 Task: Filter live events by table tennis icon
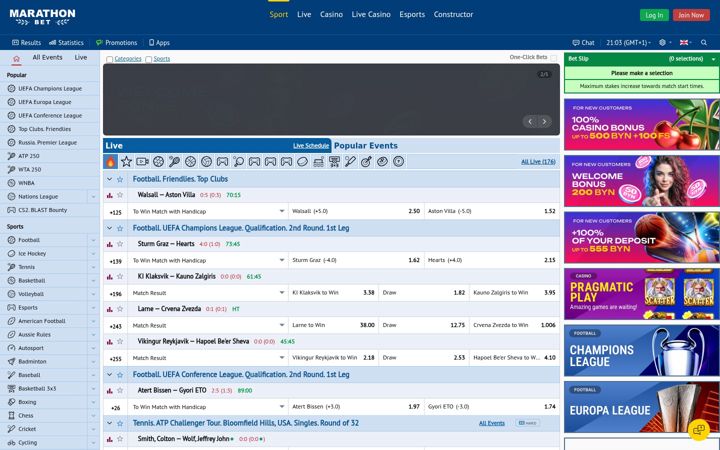pos(238,162)
